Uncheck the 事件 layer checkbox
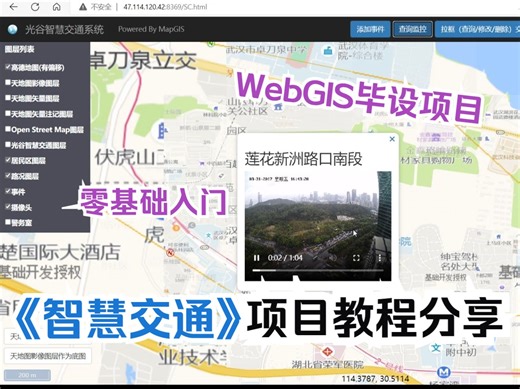Screen dimensions: 520x389 click(8, 191)
